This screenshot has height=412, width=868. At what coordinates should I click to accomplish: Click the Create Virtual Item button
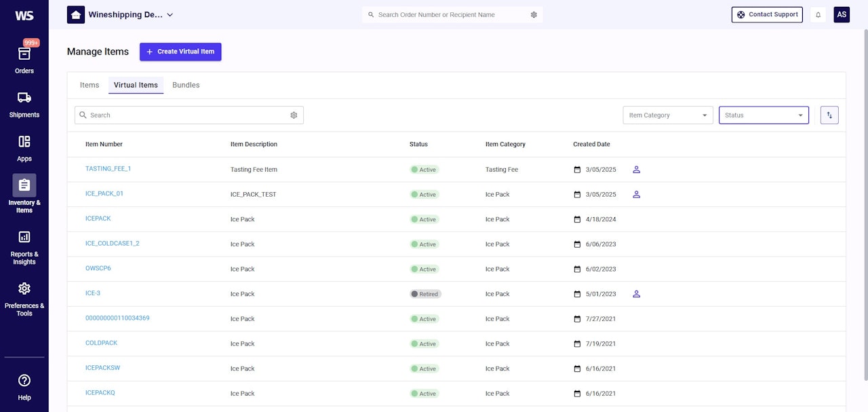coord(180,52)
